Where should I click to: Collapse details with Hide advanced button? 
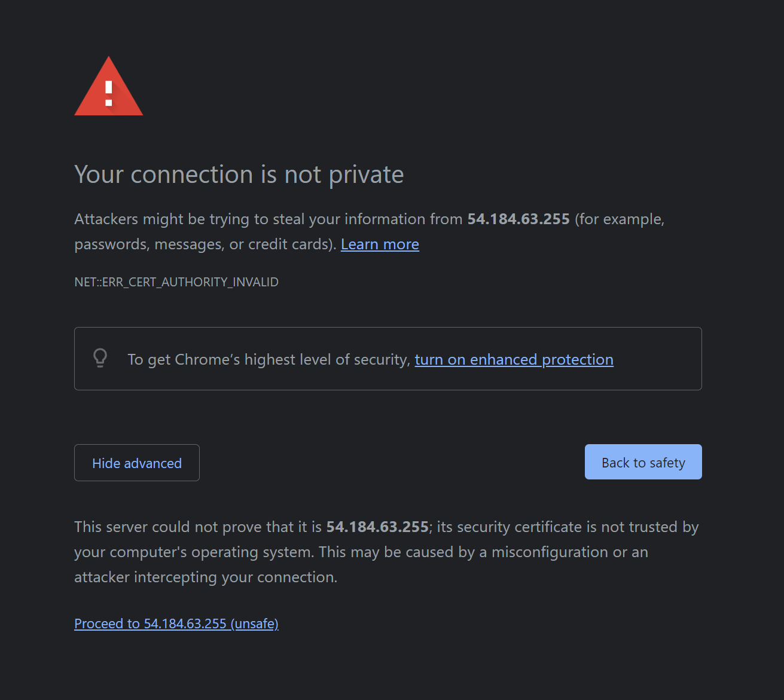tap(137, 463)
